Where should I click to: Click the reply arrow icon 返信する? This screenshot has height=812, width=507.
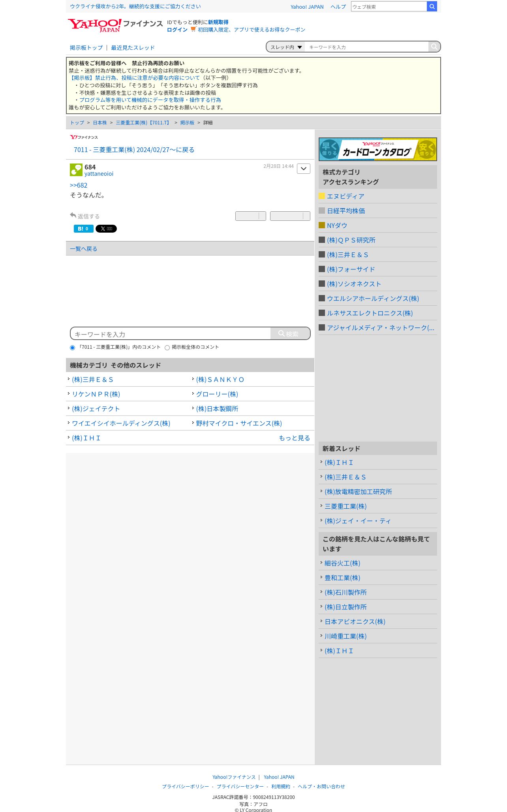pyautogui.click(x=73, y=215)
